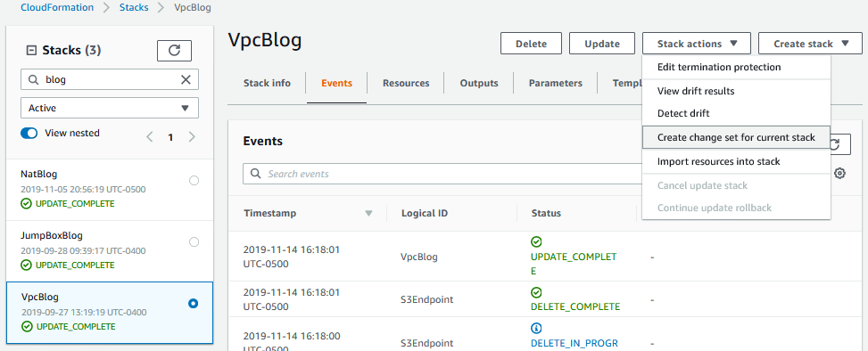Viewport: 868px width, 351px height.
Task: Toggle the View nested switch
Action: point(29,134)
